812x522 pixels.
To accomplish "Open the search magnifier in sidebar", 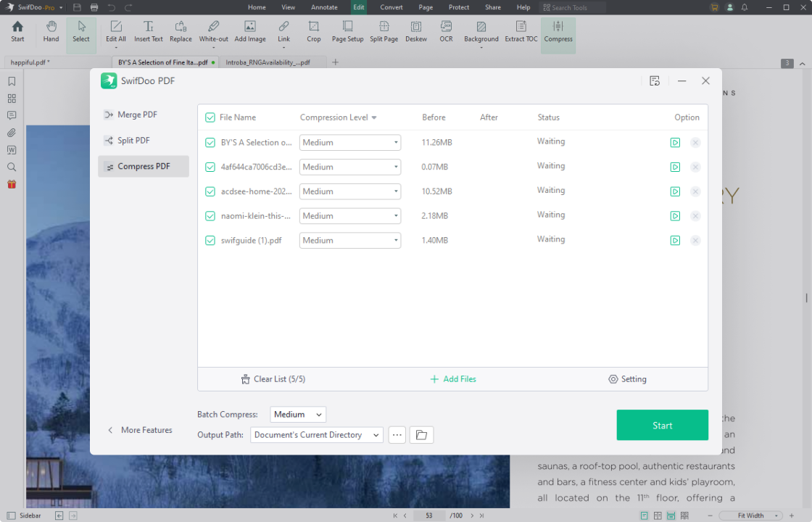I will [12, 167].
